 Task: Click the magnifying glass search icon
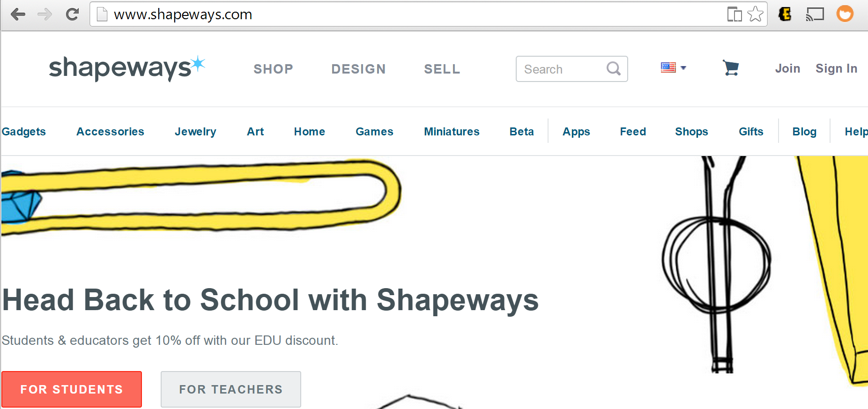coord(614,69)
